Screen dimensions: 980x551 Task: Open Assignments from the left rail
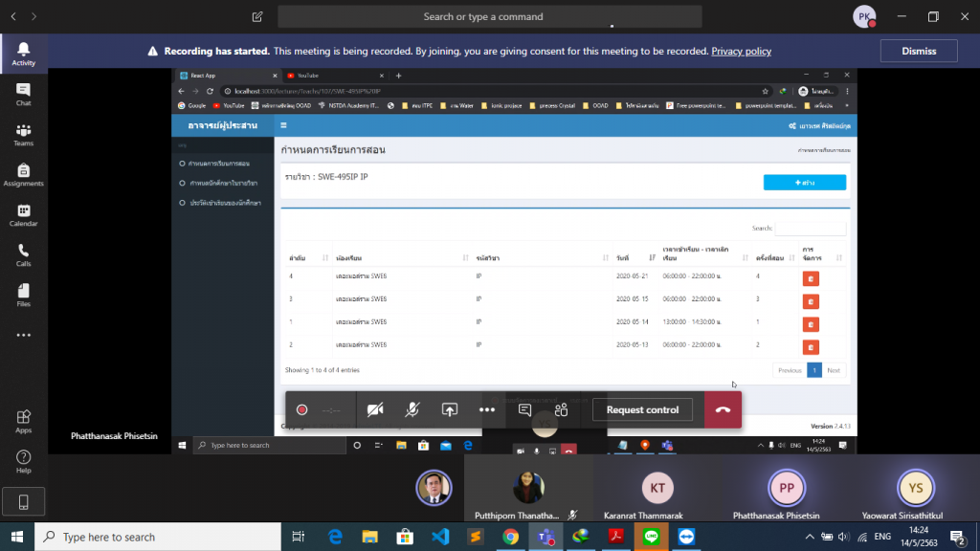coord(23,174)
